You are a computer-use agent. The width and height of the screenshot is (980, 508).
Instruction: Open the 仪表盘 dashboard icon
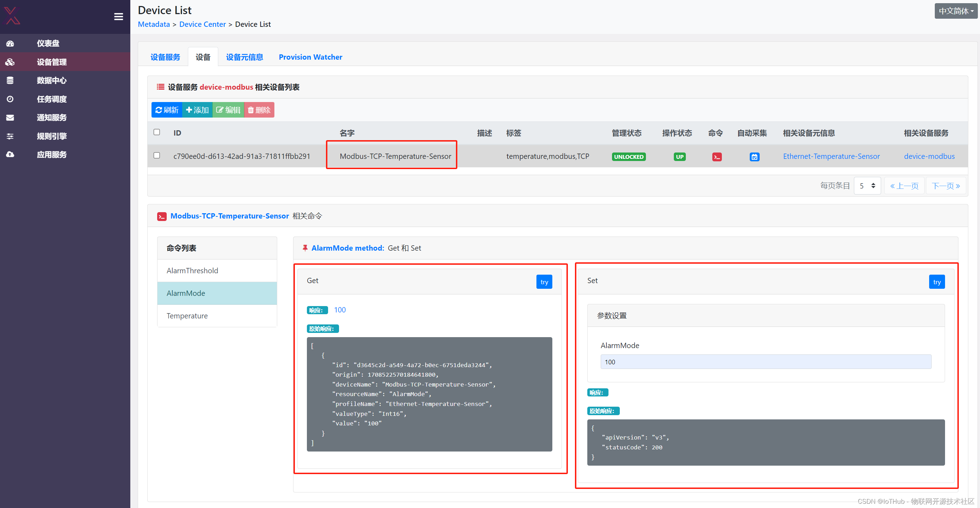[x=10, y=43]
